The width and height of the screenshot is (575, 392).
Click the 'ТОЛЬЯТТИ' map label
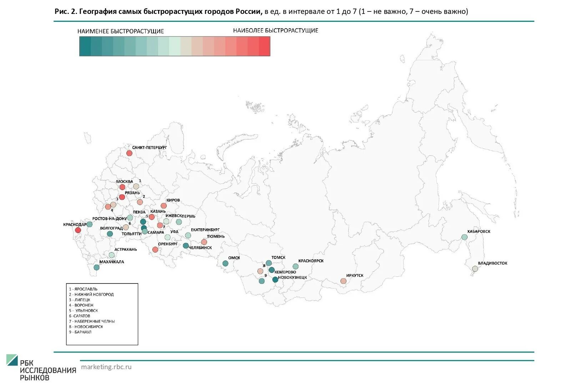[132, 234]
